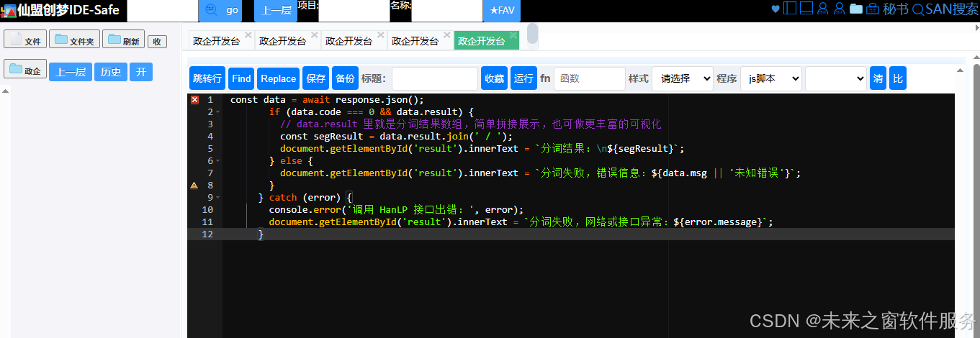Click the red error marker on line 1
This screenshot has width=980, height=338.
[x=194, y=100]
